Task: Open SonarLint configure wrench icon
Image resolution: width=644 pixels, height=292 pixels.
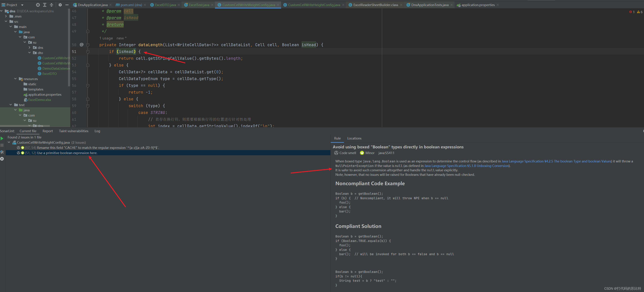Action: [2, 152]
